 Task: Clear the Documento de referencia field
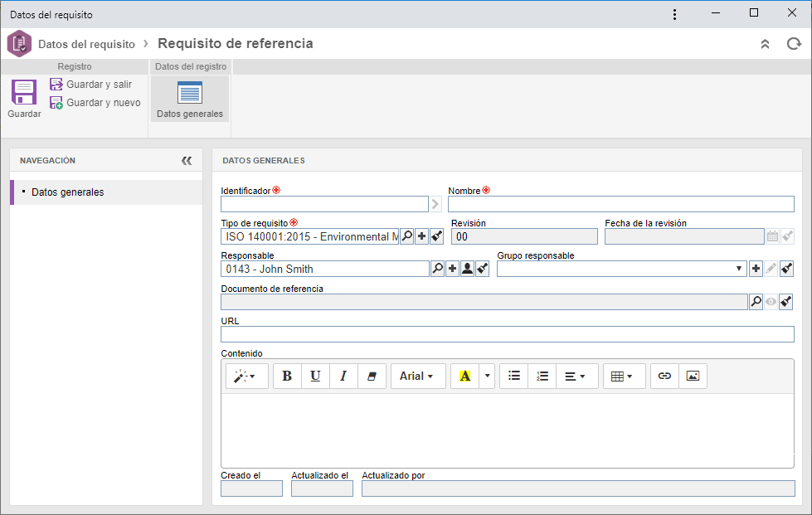(786, 301)
